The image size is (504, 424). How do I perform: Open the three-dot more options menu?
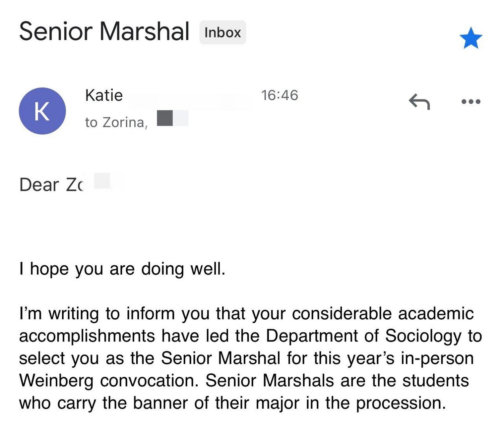point(471,101)
